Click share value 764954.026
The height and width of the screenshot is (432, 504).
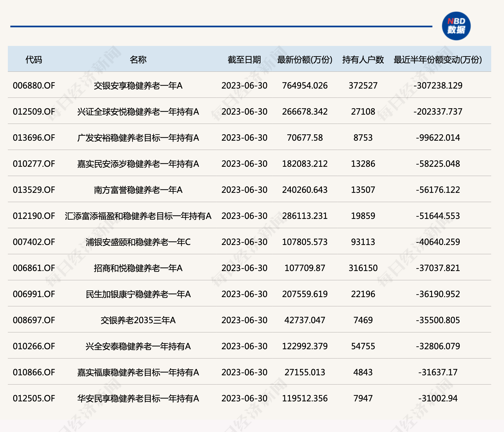(305, 86)
